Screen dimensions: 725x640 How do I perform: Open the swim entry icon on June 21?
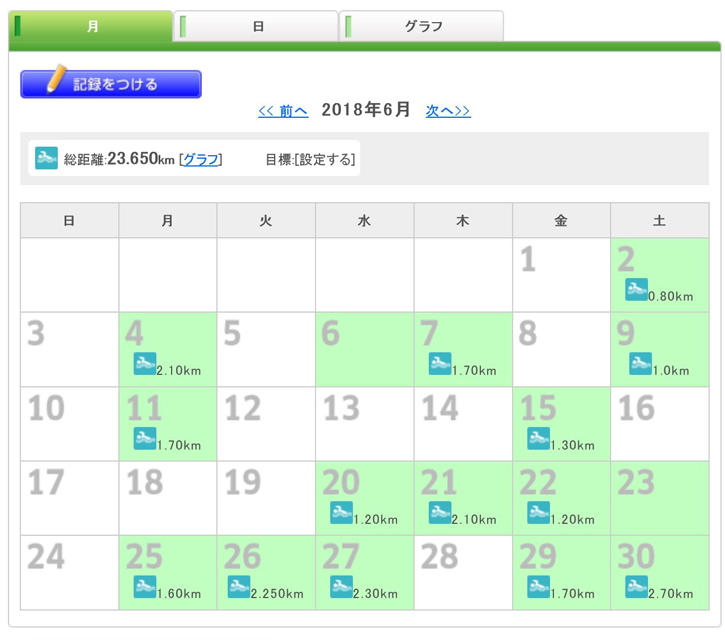[x=440, y=513]
